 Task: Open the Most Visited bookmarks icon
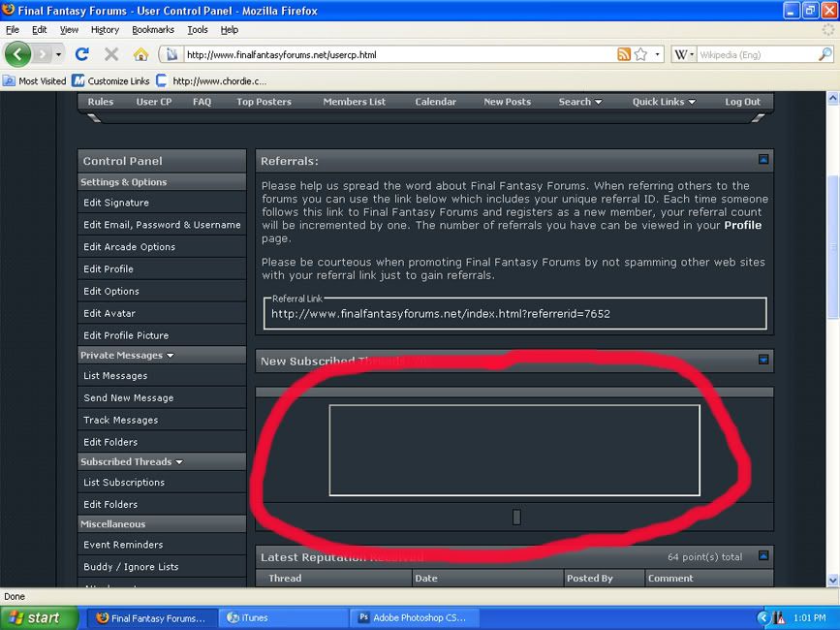(9, 80)
